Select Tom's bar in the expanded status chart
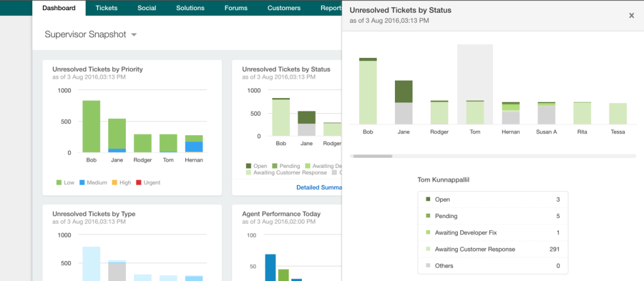The width and height of the screenshot is (644, 281). (x=475, y=112)
